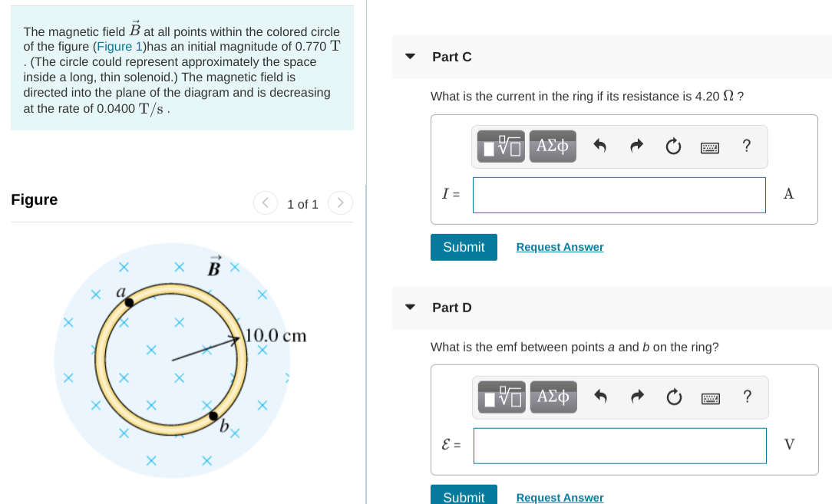Collapse the Part D section
Viewport: 832px width, 504px height.
[x=410, y=308]
